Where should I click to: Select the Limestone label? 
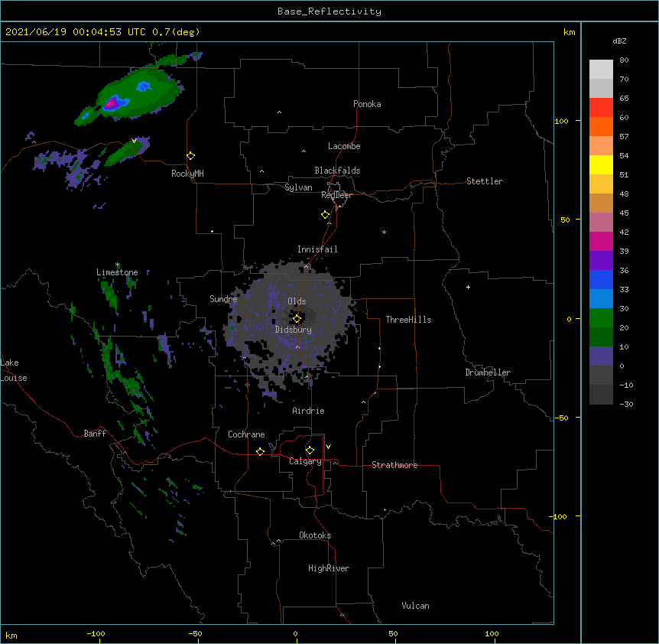[x=117, y=272]
